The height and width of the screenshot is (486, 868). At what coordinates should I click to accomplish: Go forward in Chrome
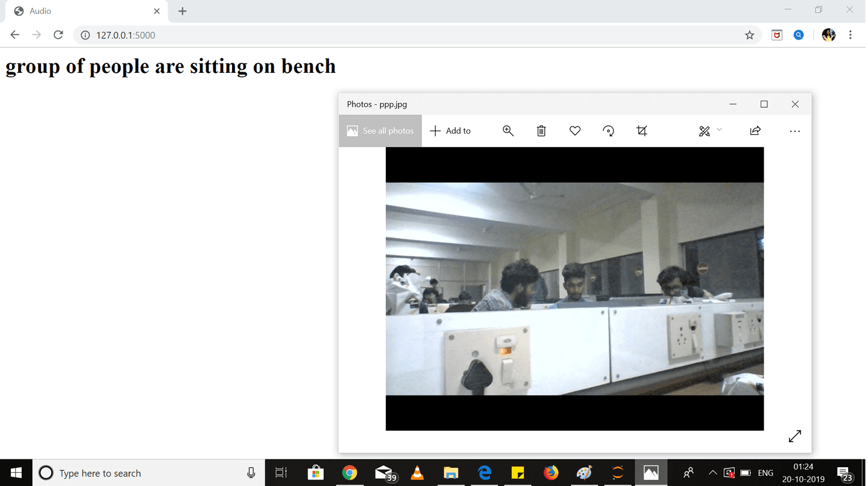[37, 35]
